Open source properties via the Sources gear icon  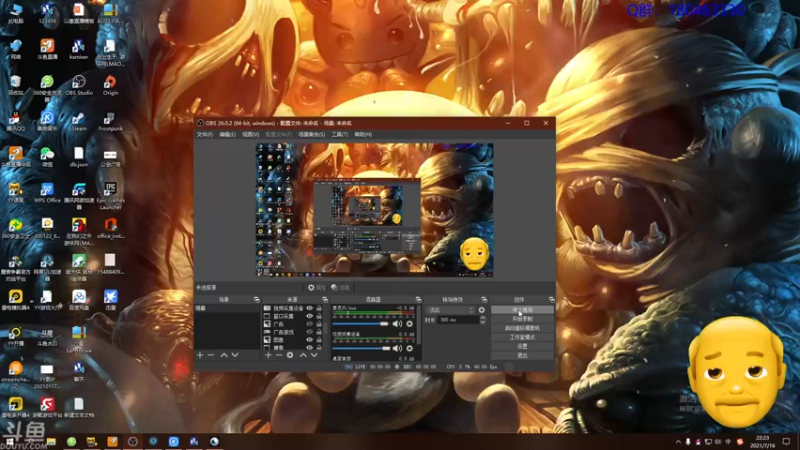[290, 355]
